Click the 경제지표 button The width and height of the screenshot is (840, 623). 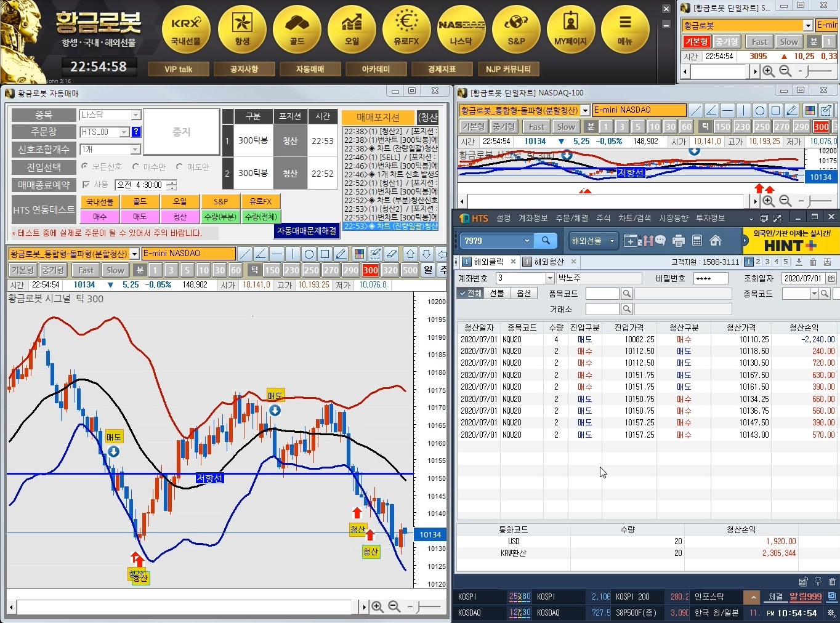[x=442, y=69]
